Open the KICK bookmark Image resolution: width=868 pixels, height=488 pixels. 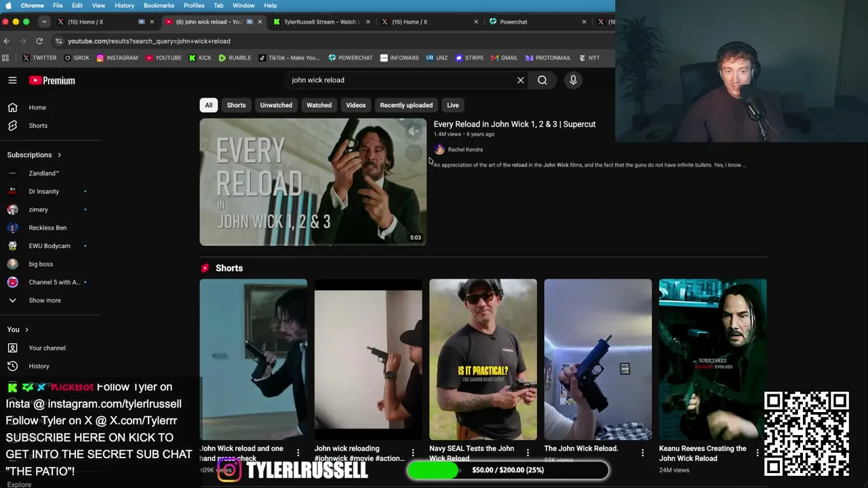click(200, 58)
